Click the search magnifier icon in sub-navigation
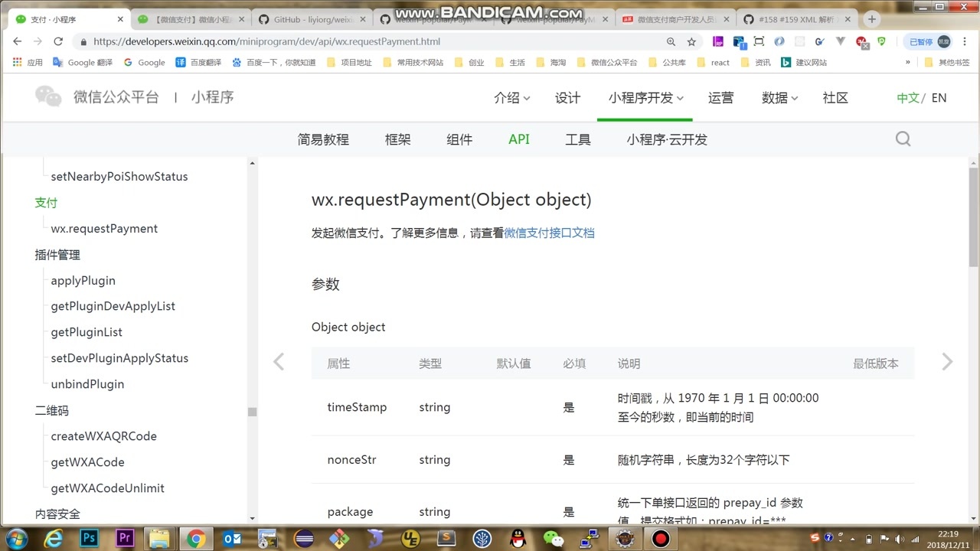The image size is (980, 551). [x=903, y=139]
